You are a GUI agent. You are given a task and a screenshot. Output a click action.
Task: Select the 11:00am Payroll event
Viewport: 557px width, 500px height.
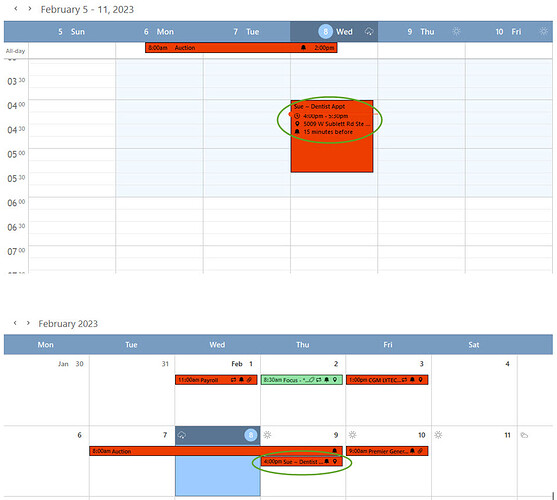point(216,380)
